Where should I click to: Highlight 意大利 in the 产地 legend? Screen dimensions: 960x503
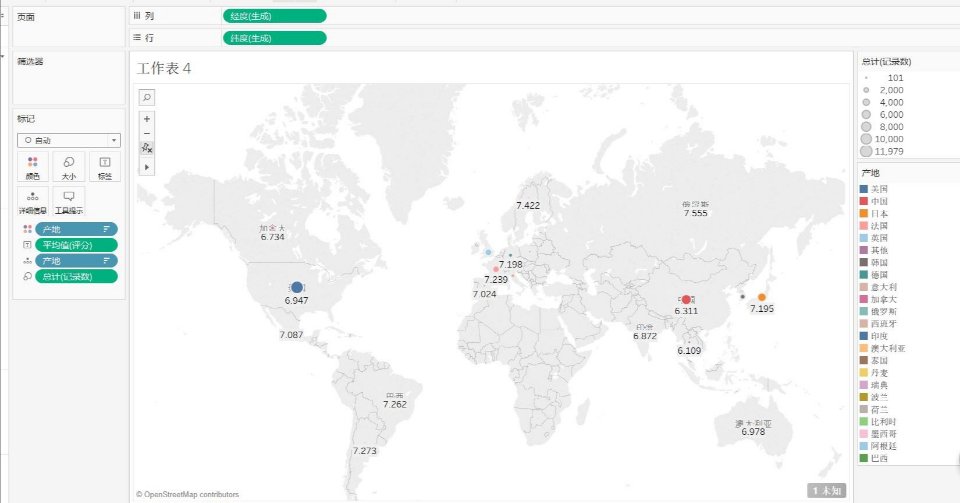(x=883, y=287)
